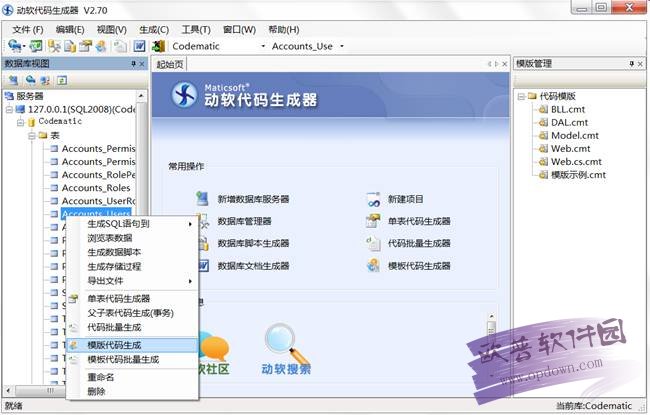
Task: Select the Web.cs.cmt template
Action: pyautogui.click(x=576, y=162)
